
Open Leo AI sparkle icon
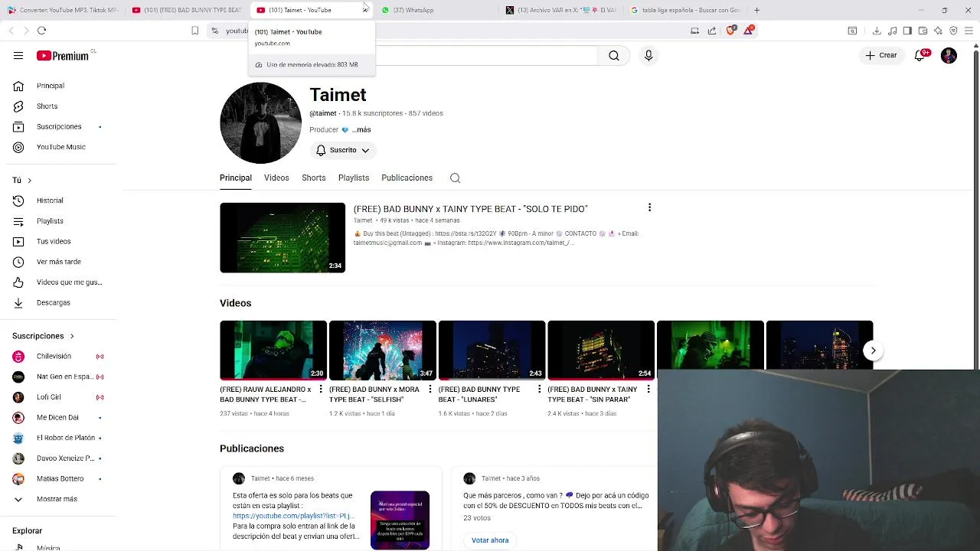point(938,31)
